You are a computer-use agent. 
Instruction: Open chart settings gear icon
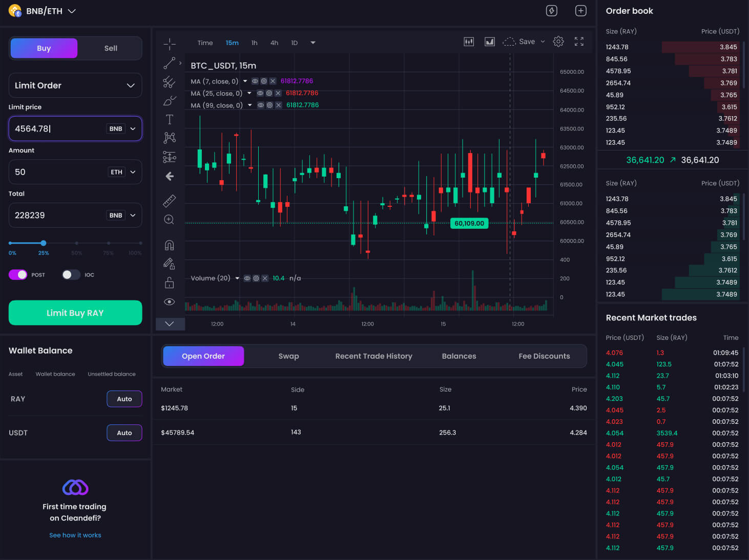pos(558,42)
